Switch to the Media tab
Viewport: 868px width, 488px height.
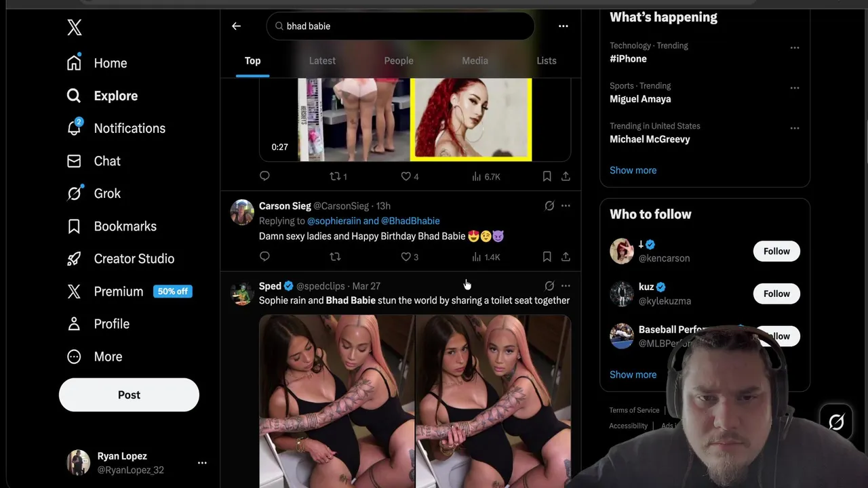[x=475, y=60]
